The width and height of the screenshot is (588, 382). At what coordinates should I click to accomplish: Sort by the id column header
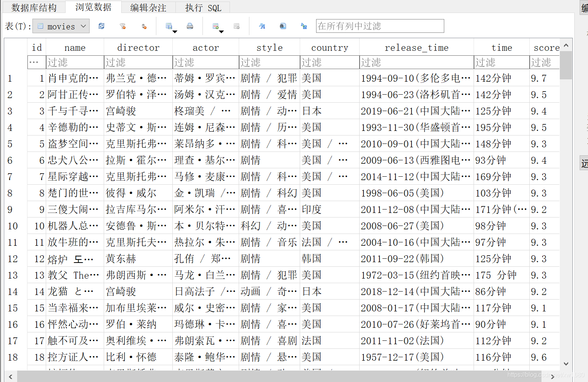(37, 47)
